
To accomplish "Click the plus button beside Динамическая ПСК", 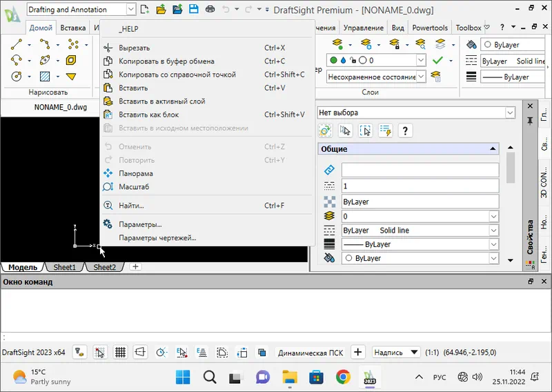I will point(357,352).
